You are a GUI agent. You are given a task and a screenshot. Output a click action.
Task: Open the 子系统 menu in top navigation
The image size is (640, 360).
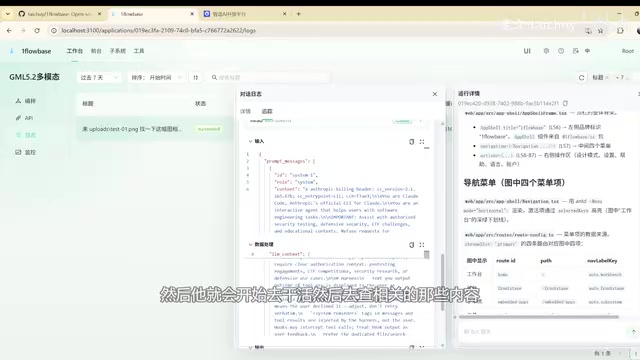click(118, 51)
